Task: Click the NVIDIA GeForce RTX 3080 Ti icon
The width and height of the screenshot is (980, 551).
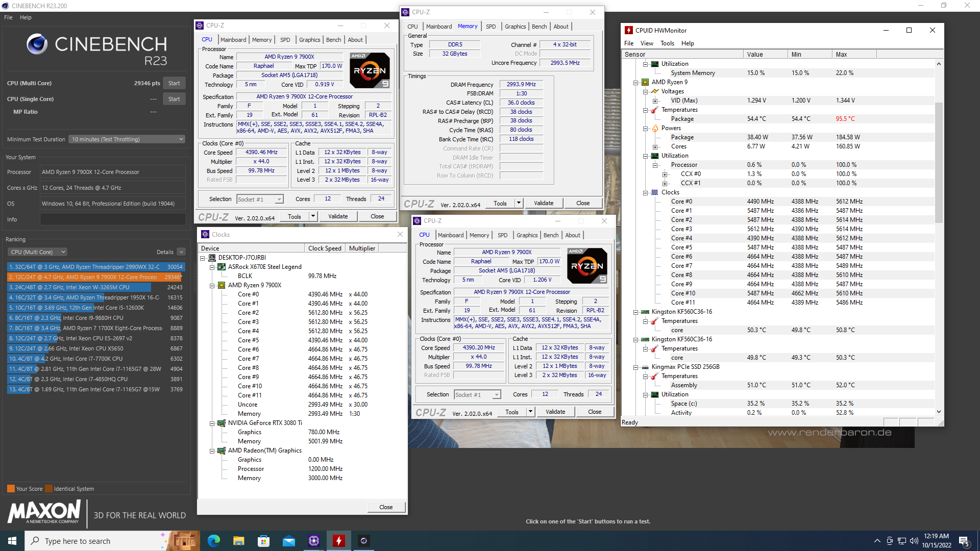Action: [222, 423]
